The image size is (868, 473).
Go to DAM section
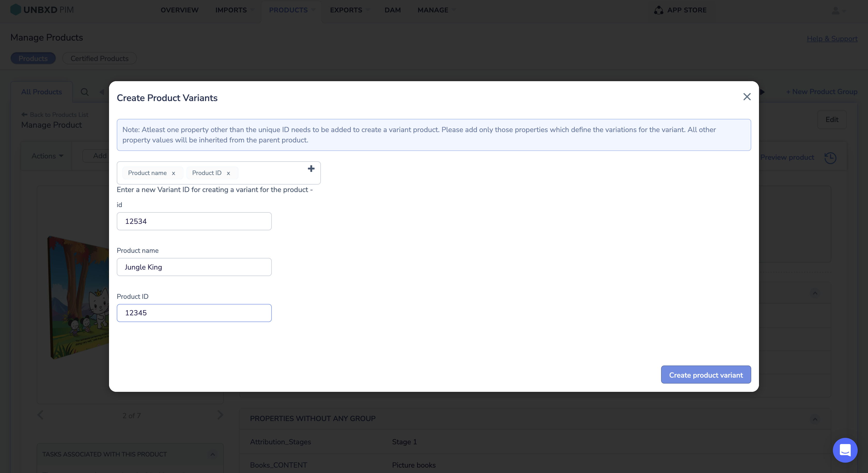393,10
